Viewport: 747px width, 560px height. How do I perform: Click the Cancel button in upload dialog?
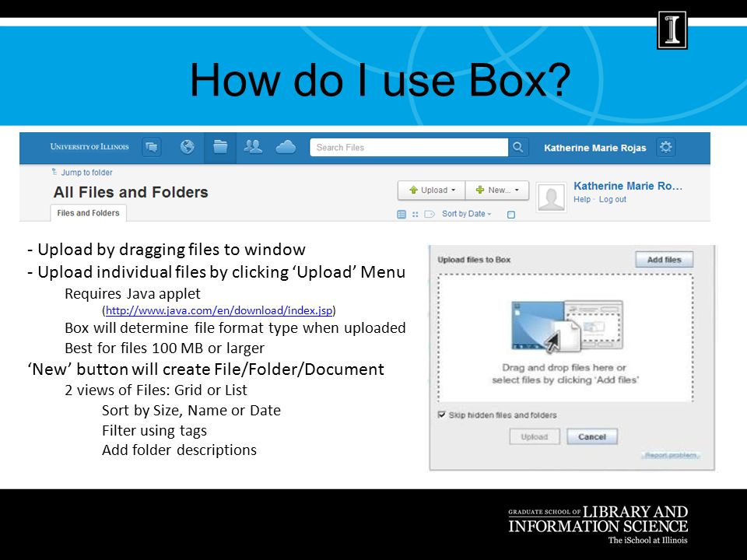click(592, 436)
